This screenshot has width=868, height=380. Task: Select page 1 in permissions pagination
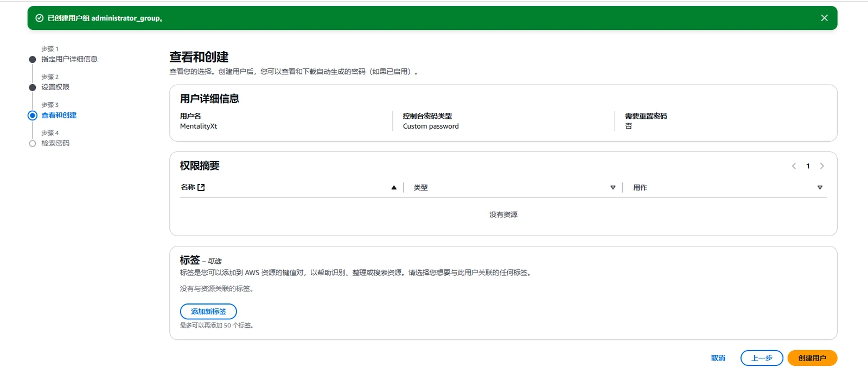click(x=808, y=166)
